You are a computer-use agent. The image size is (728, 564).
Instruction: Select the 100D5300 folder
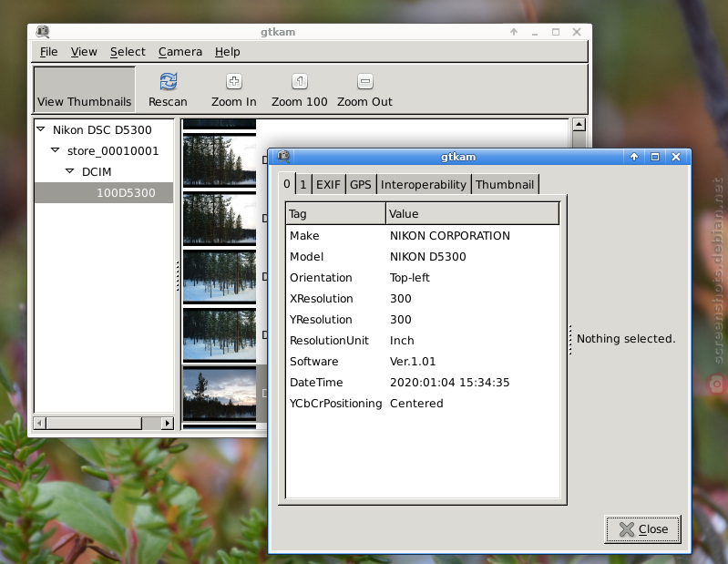point(104,192)
